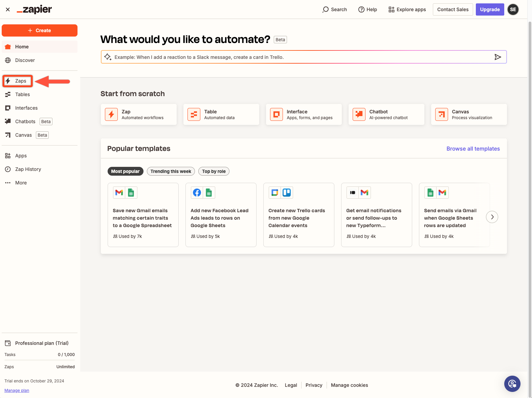The width and height of the screenshot is (532, 398).
Task: Open the support chat bubble icon
Action: pyautogui.click(x=512, y=384)
